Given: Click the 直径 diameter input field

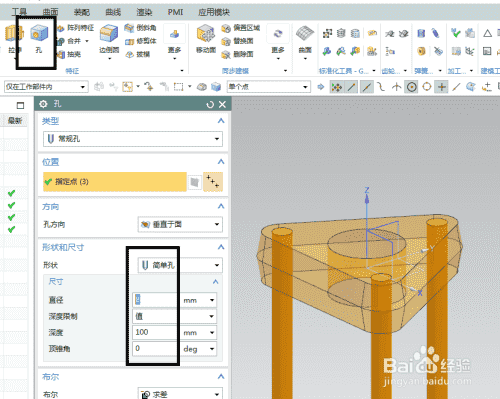Looking at the screenshot, I should click(156, 300).
